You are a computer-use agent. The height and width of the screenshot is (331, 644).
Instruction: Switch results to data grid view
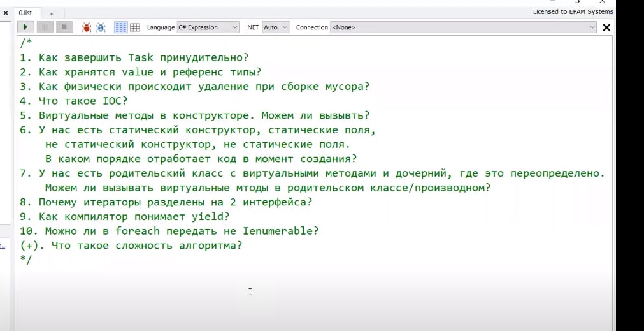pos(134,27)
